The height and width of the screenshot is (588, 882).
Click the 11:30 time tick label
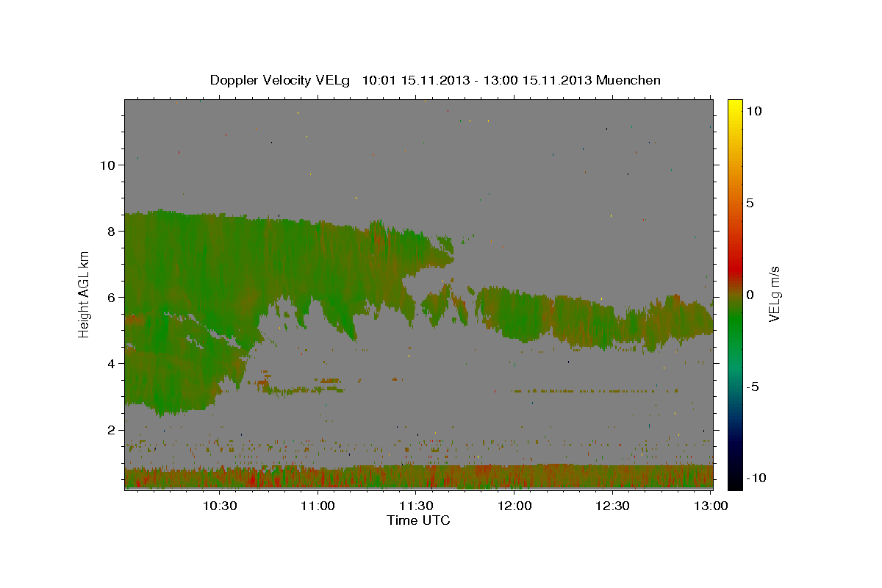coord(416,506)
